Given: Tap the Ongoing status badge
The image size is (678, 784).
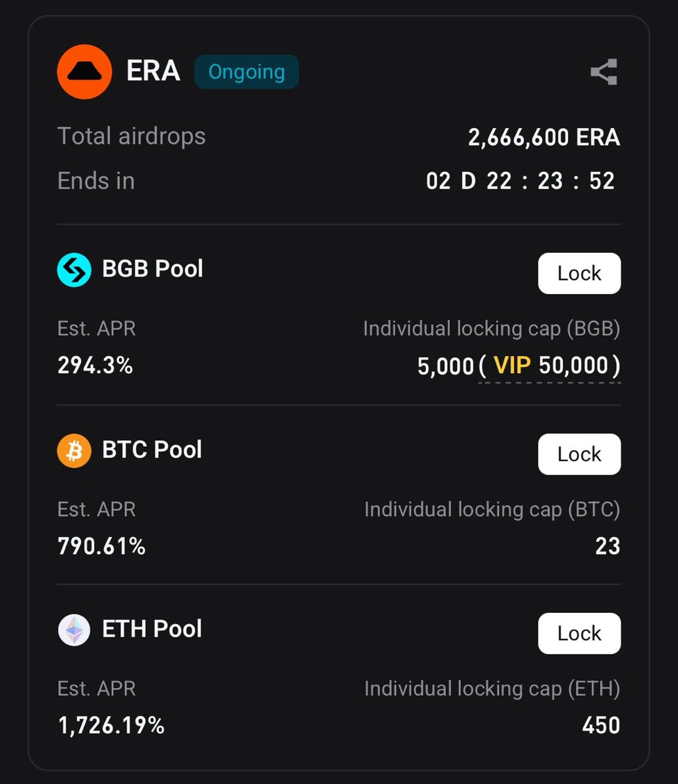Looking at the screenshot, I should [x=246, y=72].
